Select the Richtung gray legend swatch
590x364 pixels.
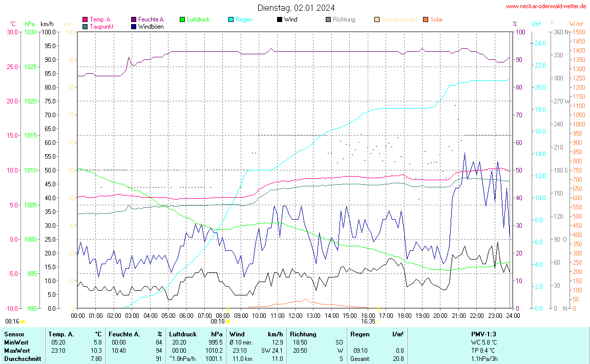[328, 19]
